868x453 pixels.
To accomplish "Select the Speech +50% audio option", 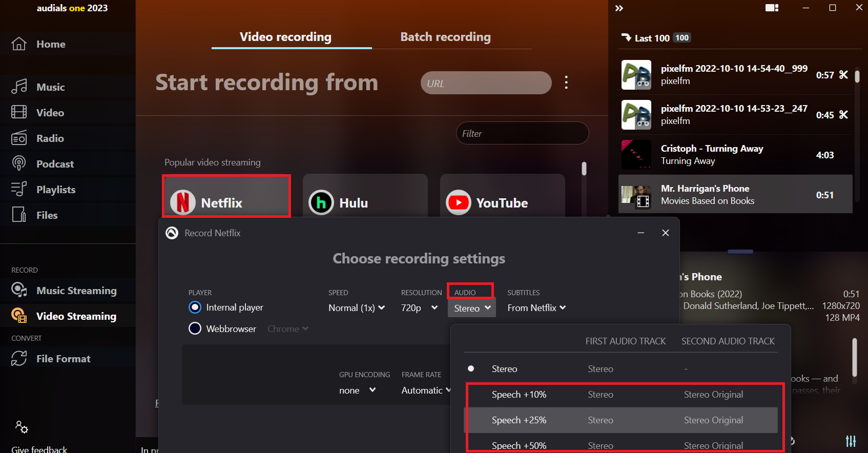I will 621,445.
